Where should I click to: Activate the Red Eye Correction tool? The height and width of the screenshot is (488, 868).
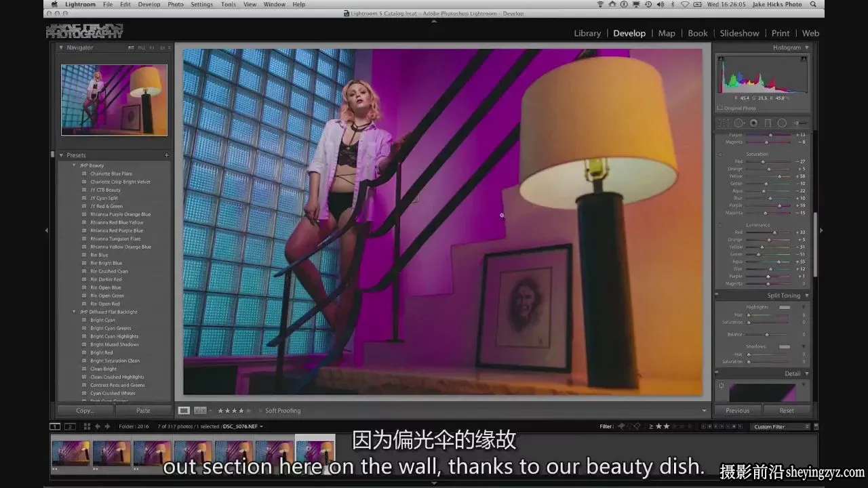(x=753, y=123)
